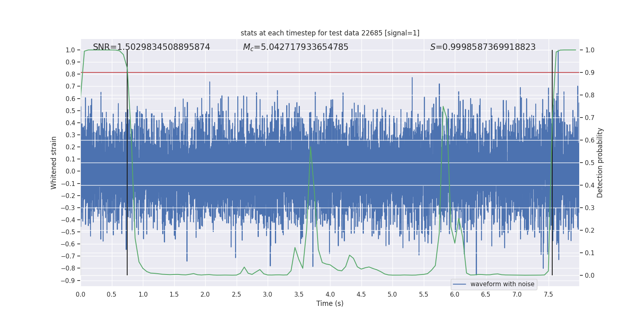The image size is (644, 322).
Task: Click the 0.5 tick on right axis
Action: pos(590,163)
